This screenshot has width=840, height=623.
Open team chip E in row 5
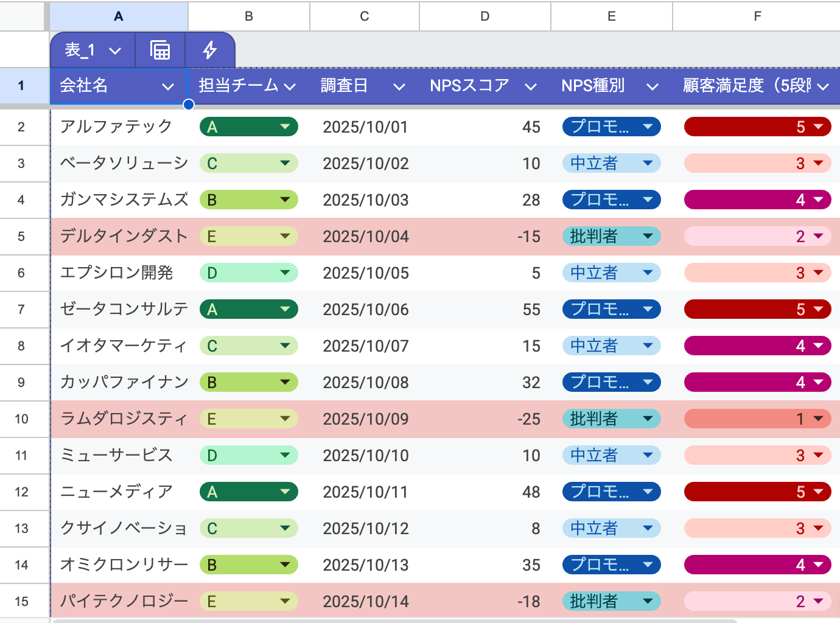pos(248,237)
